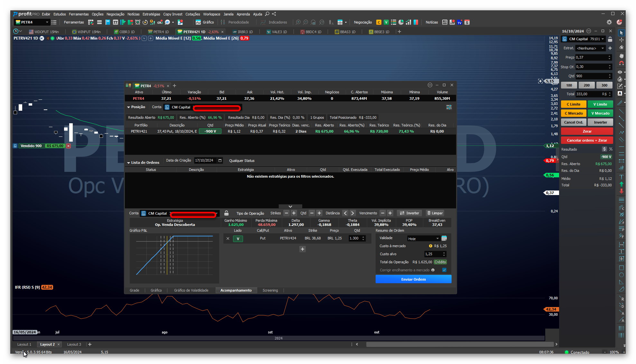Click the Custo alvo 1,25 field
636x364 pixels.
435,254
